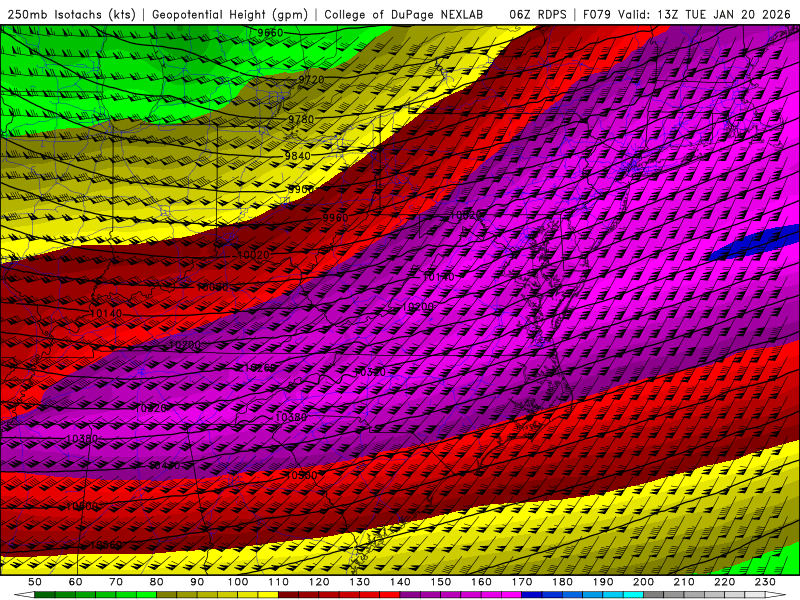The image size is (800, 600).
Task: Click the 60 value on the color scale
Action: click(x=76, y=582)
